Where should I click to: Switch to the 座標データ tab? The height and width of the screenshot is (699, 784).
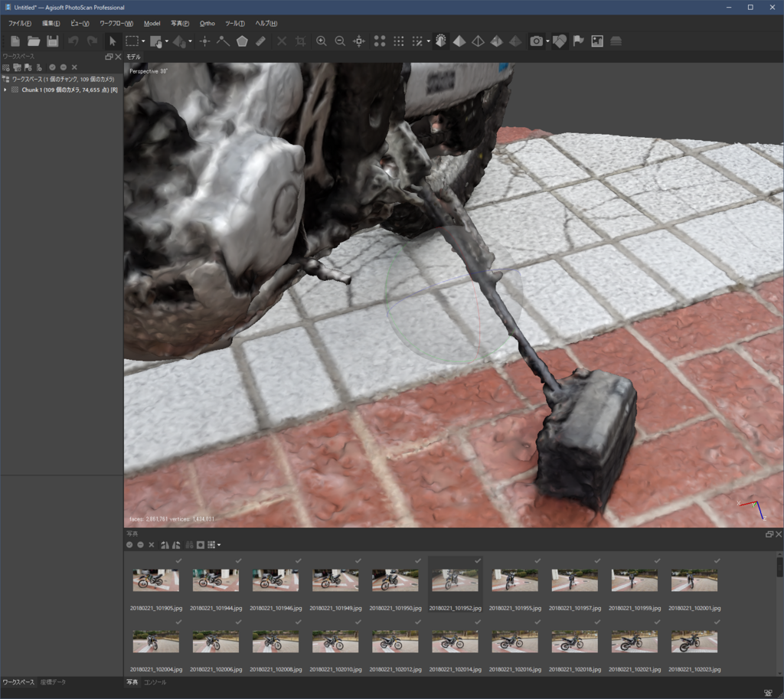click(53, 682)
